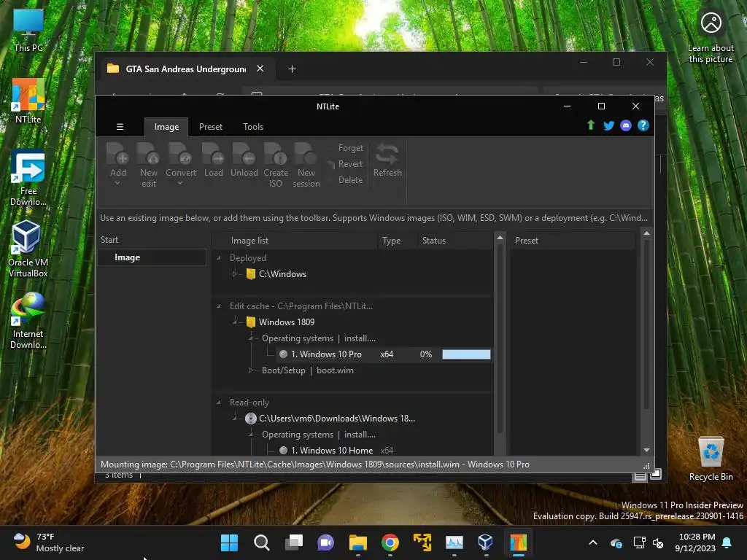This screenshot has width=747, height=560.
Task: Show hidden system tray icons chevron
Action: [x=592, y=542]
